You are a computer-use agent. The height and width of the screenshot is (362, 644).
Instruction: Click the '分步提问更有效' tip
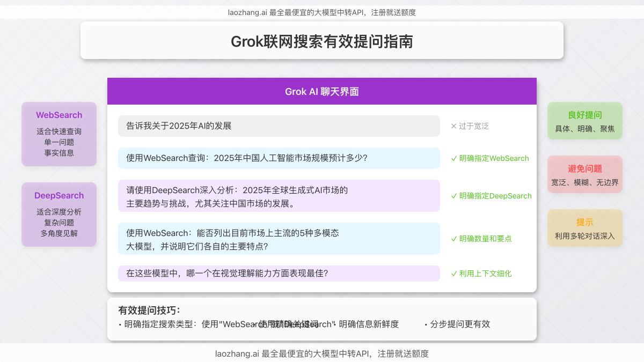[457, 324]
